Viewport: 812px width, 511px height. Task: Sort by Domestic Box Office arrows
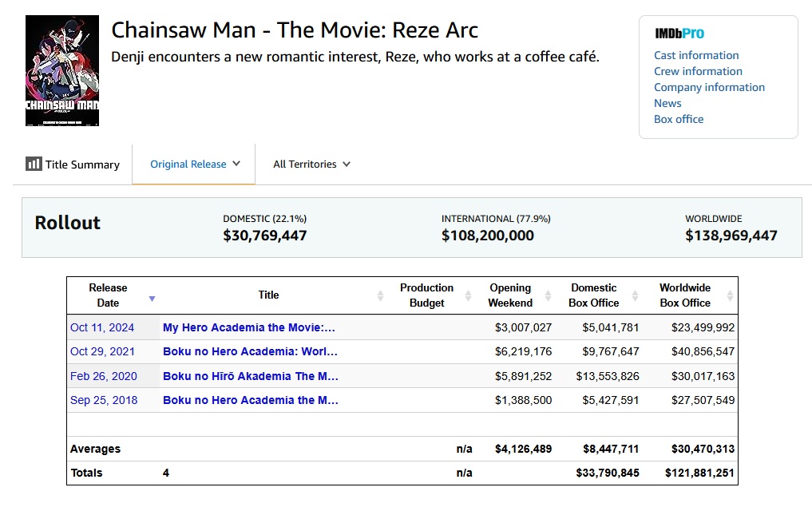[x=636, y=295]
